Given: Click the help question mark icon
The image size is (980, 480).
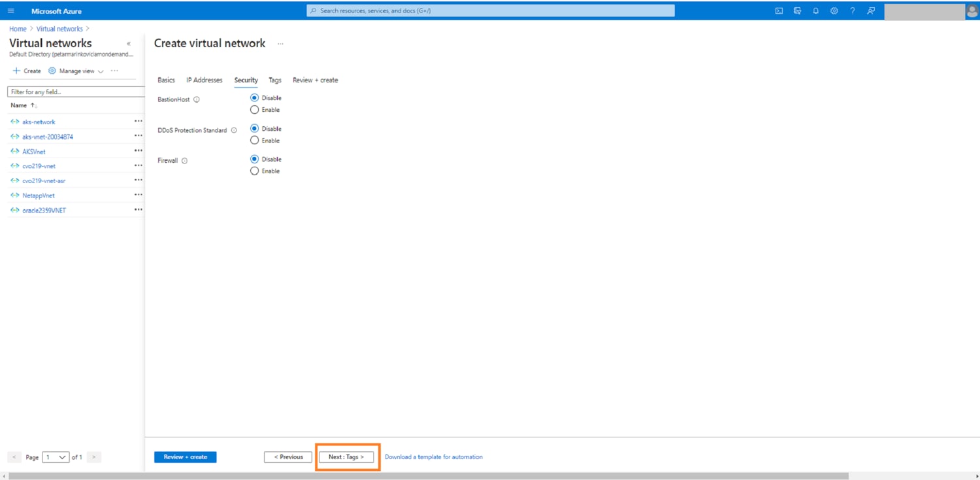Looking at the screenshot, I should coord(852,11).
